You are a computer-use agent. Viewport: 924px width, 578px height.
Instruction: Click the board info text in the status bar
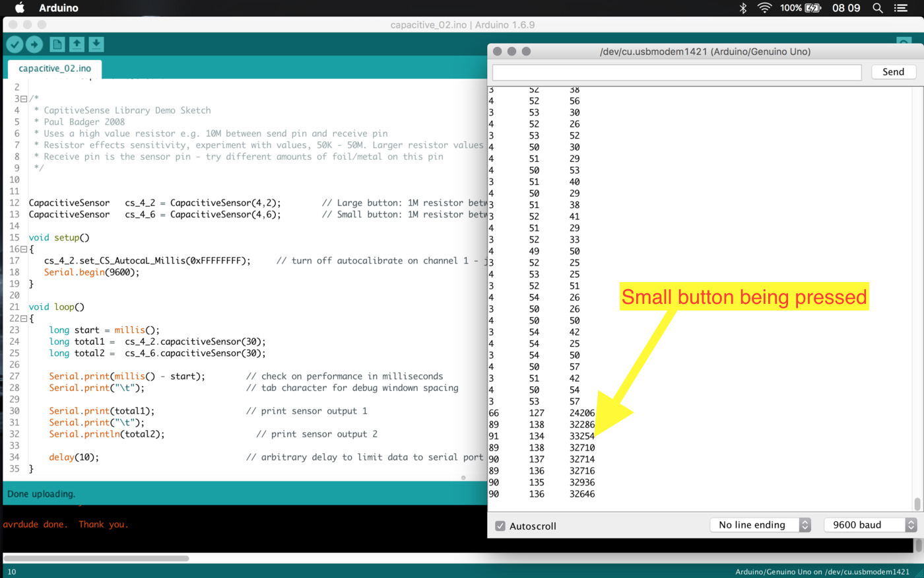(822, 572)
